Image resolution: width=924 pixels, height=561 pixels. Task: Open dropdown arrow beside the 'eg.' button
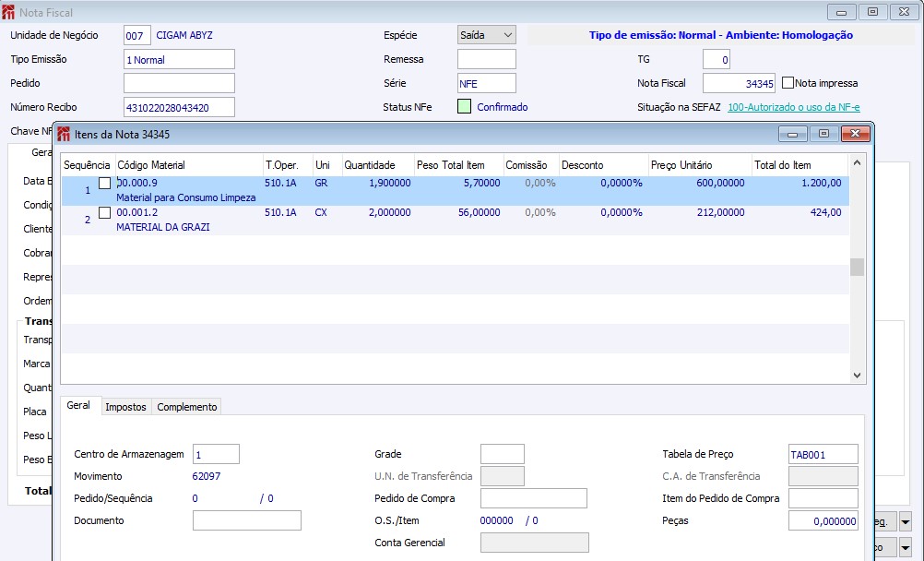click(x=905, y=522)
